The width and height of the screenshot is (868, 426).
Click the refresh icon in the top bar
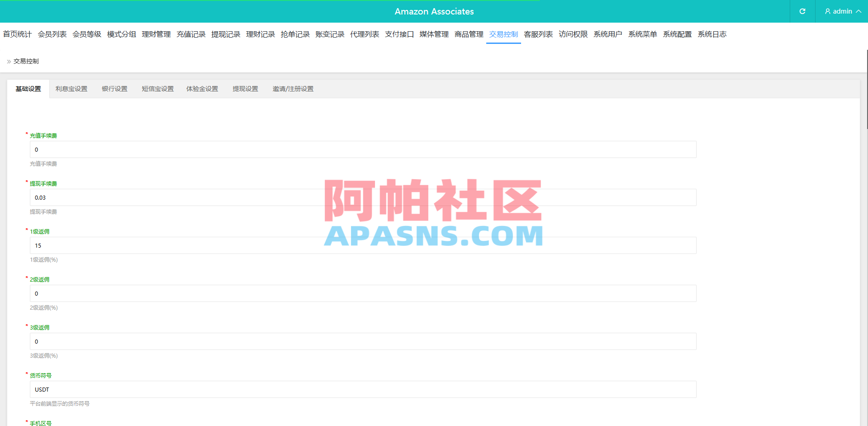(802, 11)
